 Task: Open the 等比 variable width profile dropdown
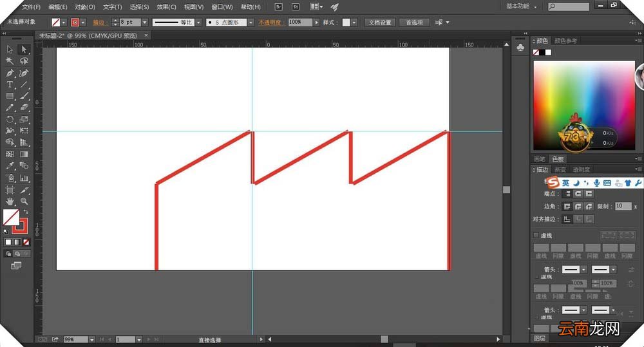198,23
